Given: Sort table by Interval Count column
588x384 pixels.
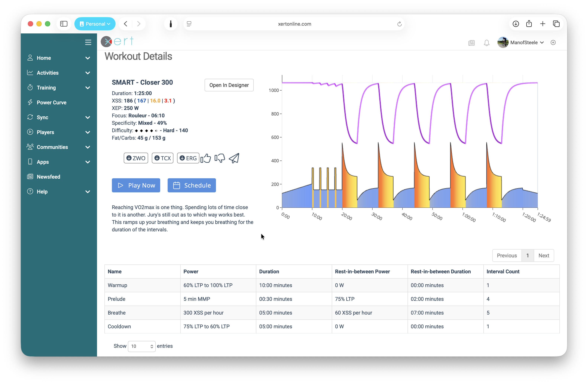Looking at the screenshot, I should click(x=503, y=271).
